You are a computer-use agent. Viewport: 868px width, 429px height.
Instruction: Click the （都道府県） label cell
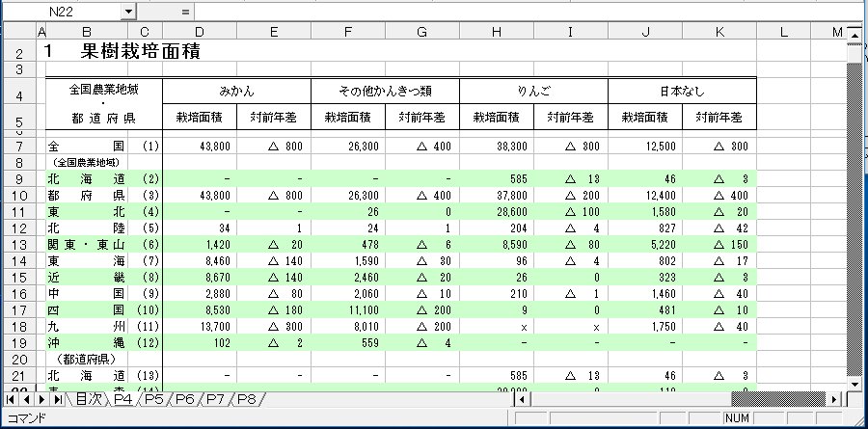(87, 360)
